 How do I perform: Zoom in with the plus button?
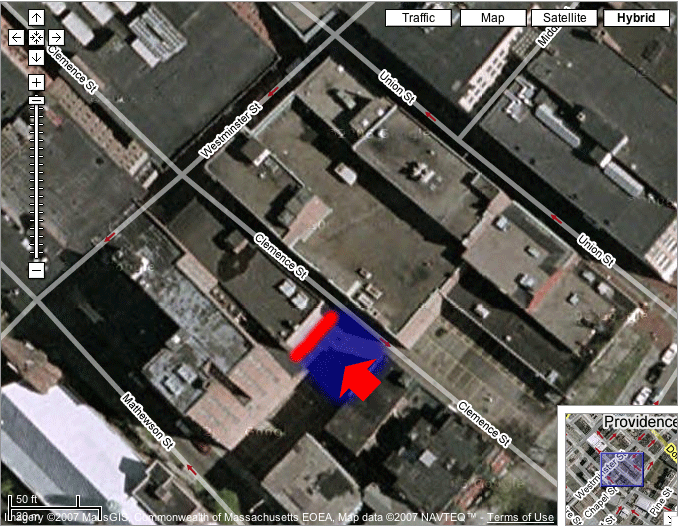tap(36, 81)
